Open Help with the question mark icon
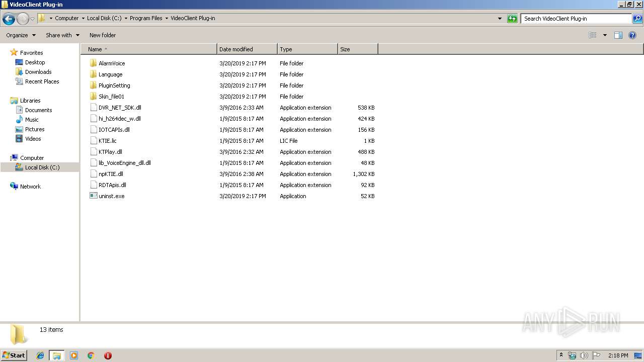Screen dimensions: 644x362 (x=632, y=35)
